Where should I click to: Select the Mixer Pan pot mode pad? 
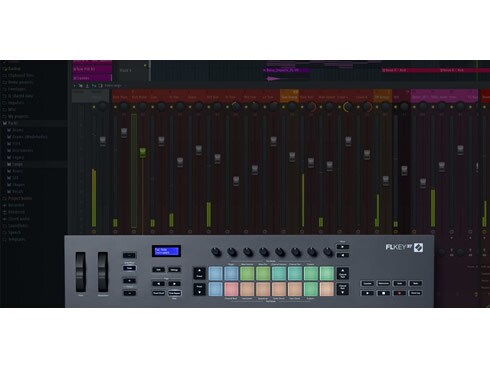263,273
